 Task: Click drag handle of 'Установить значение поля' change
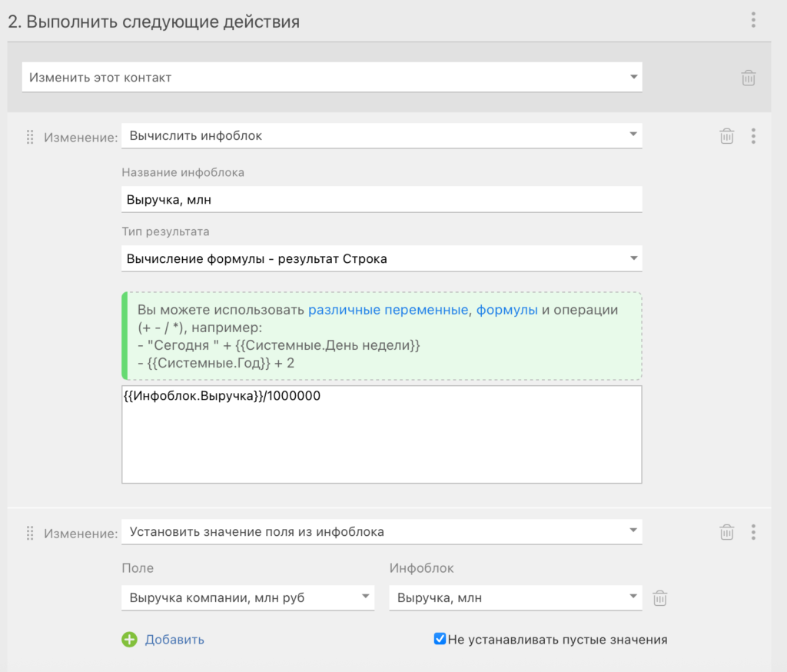[x=31, y=532]
